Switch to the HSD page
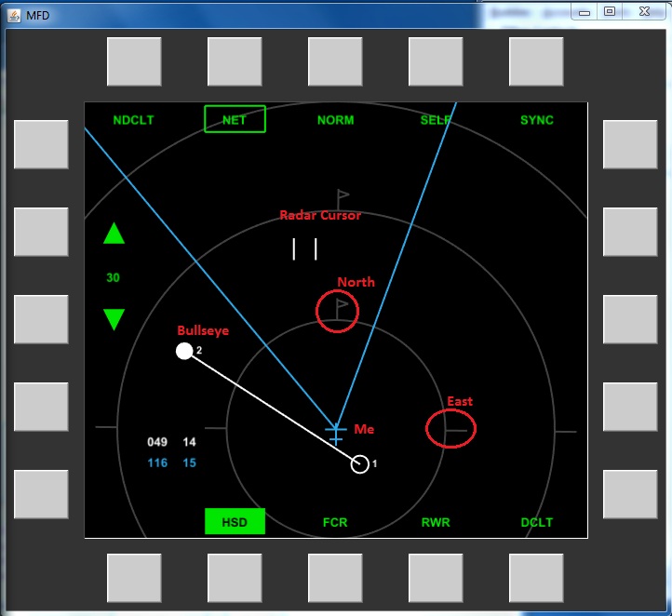 tap(235, 521)
